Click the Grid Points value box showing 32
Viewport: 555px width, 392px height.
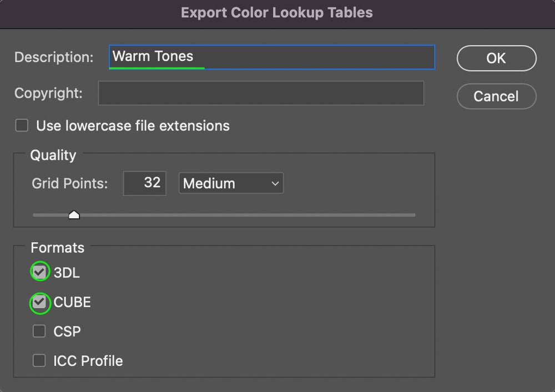point(145,183)
